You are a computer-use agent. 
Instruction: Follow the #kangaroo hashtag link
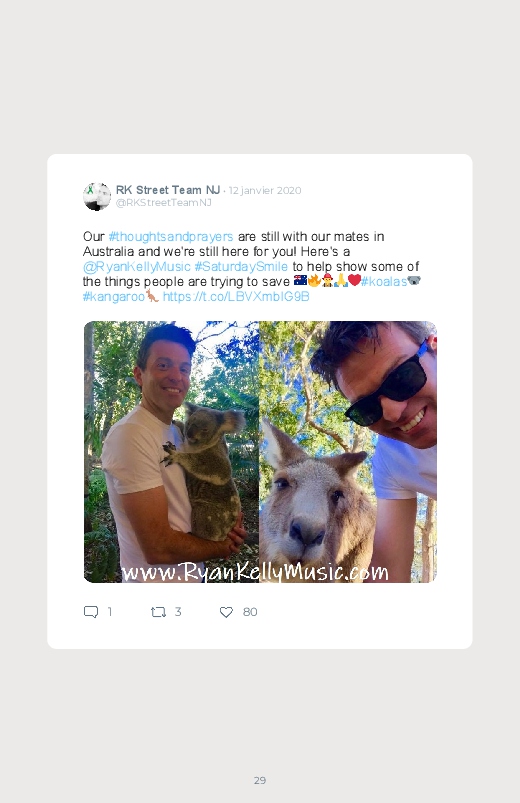coord(114,297)
